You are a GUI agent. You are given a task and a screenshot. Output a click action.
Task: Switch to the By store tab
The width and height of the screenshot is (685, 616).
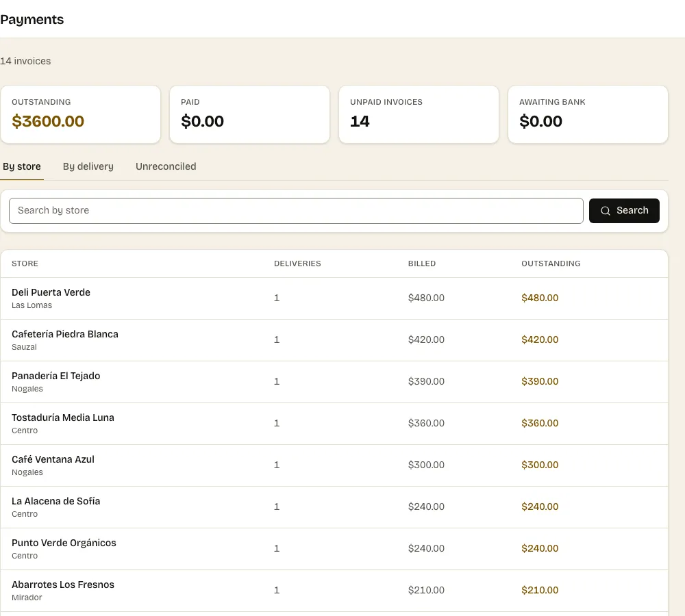tap(22, 167)
